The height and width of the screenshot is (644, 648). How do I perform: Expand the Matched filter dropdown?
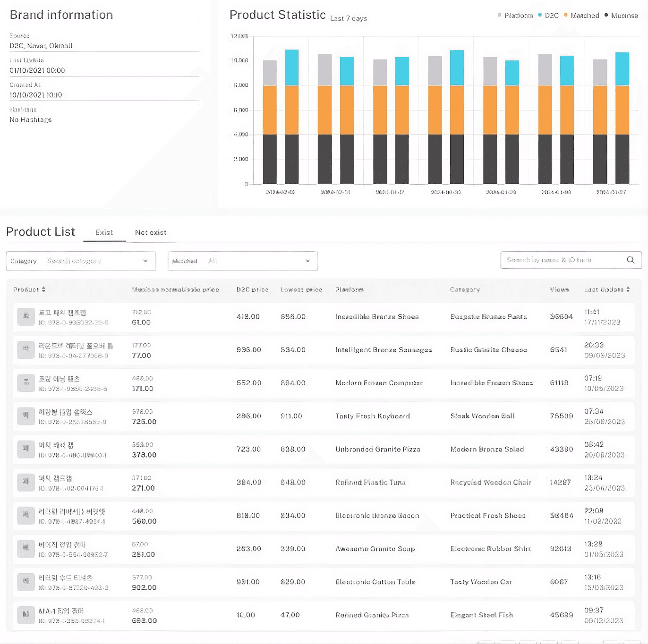242,261
